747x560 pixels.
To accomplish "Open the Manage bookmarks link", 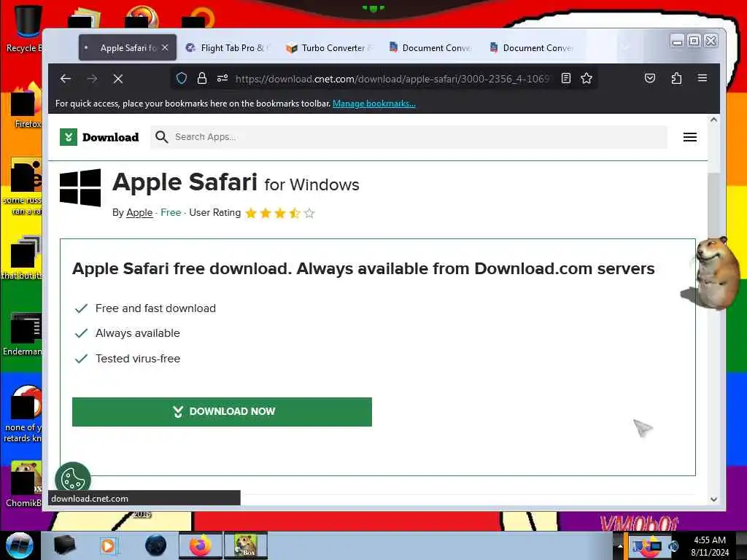I will click(x=374, y=104).
